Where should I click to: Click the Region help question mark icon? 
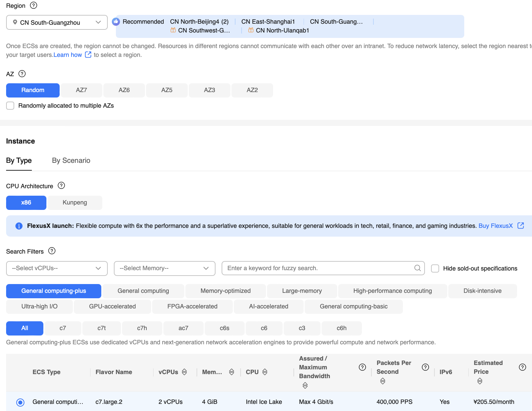click(x=34, y=5)
